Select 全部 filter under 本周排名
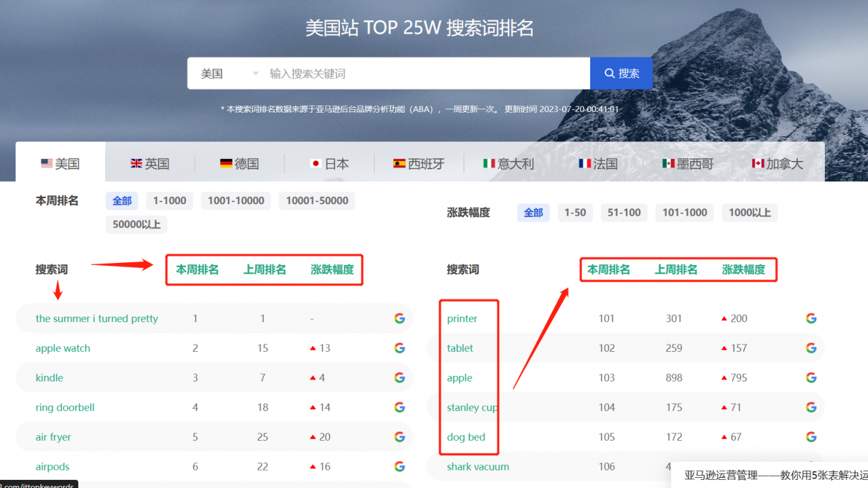The width and height of the screenshot is (868, 488). (122, 201)
